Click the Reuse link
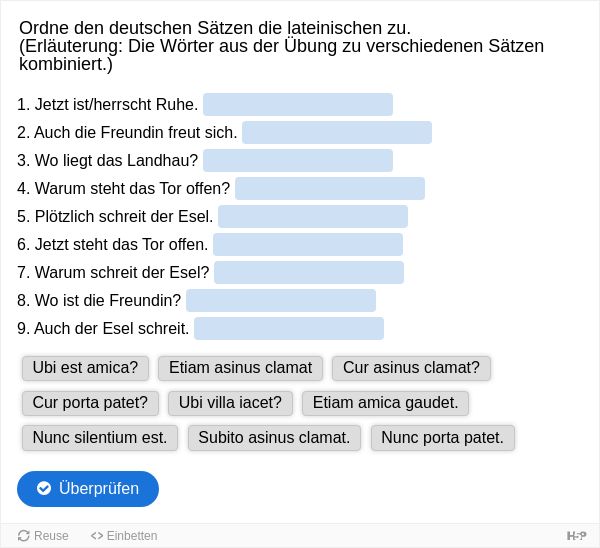600x548 pixels. [x=43, y=536]
